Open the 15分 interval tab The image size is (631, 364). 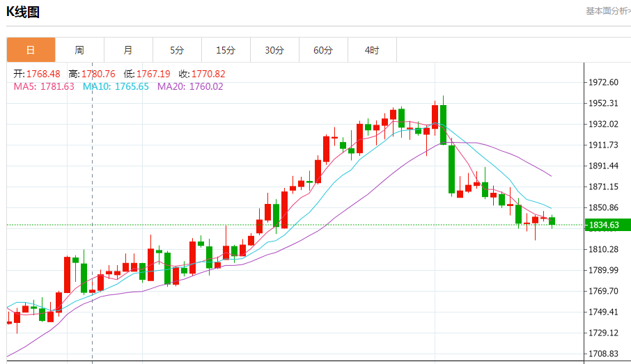click(x=226, y=50)
